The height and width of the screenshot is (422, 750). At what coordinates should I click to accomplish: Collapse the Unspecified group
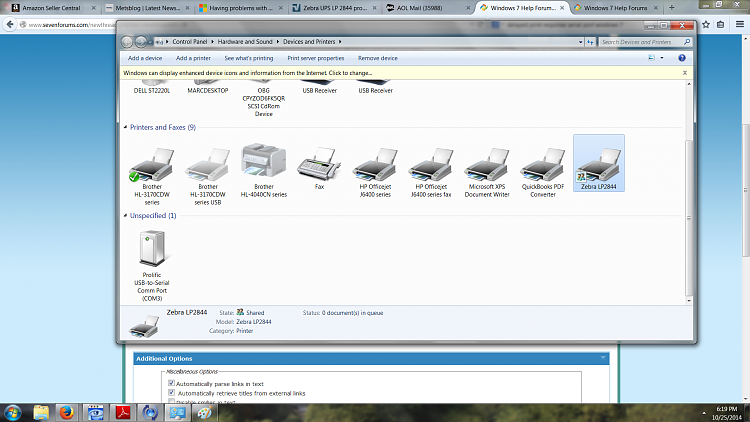tap(125, 216)
